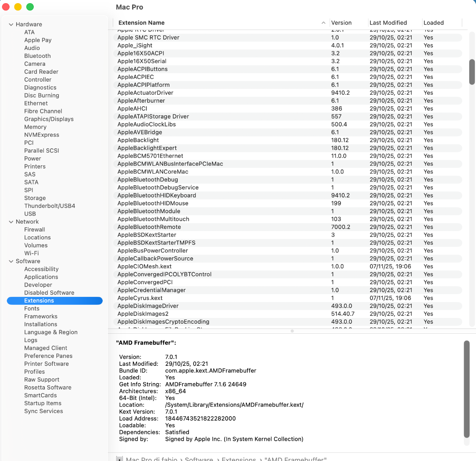The width and height of the screenshot is (476, 461).
Task: Click the yellow minimize window button
Action: pyautogui.click(x=18, y=7)
